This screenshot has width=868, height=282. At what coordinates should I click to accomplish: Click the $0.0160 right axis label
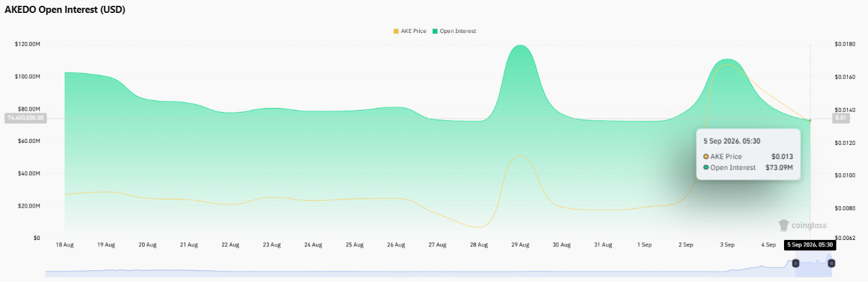(x=845, y=76)
